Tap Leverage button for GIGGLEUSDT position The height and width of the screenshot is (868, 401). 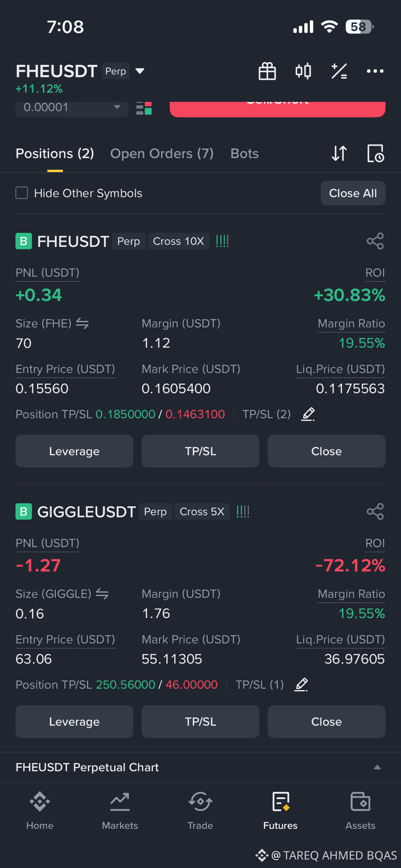click(74, 722)
